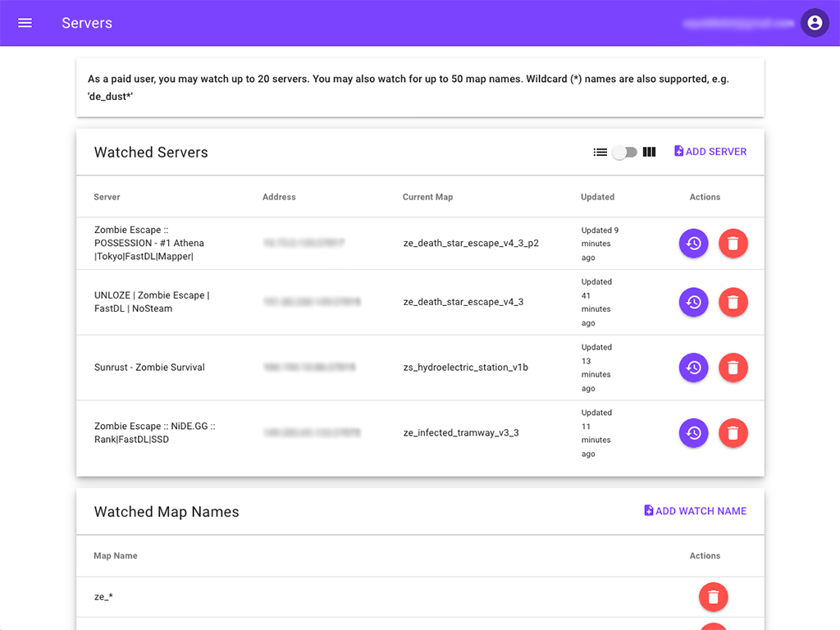Screen dimensions: 840x630
Task: Delete the Zombie Escape NiDE.GG server
Action: click(733, 433)
